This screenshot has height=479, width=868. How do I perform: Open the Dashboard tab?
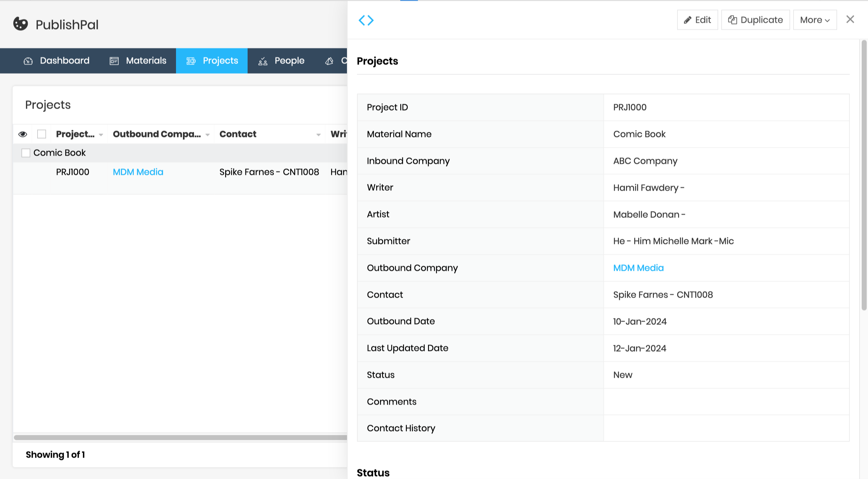click(x=56, y=61)
